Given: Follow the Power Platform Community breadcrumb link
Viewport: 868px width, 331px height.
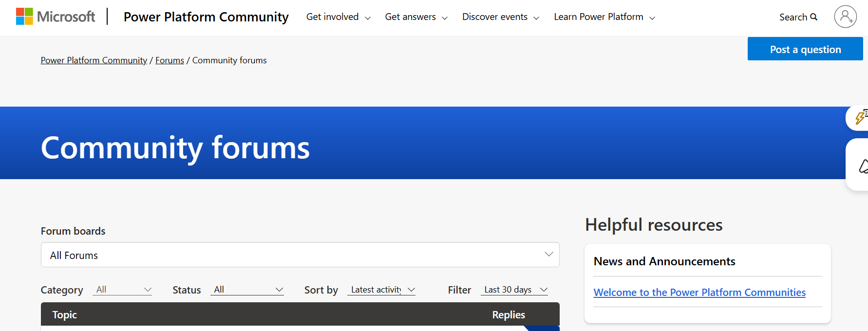Looking at the screenshot, I should pos(94,60).
